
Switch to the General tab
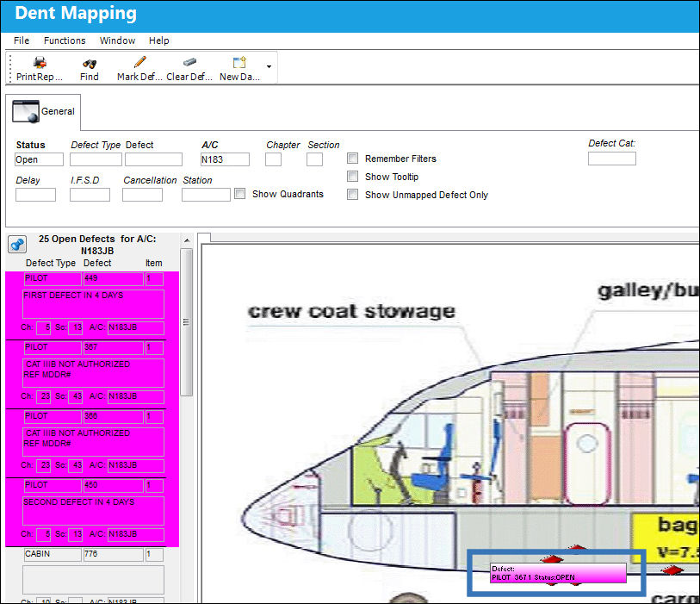(x=43, y=112)
